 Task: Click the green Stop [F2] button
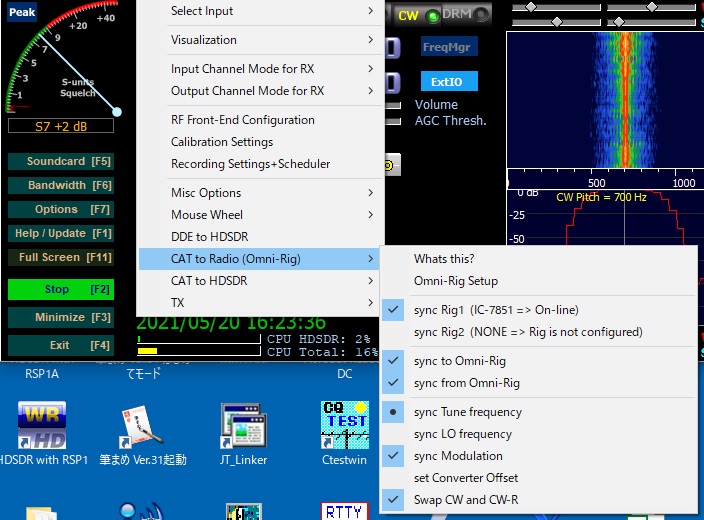61,289
